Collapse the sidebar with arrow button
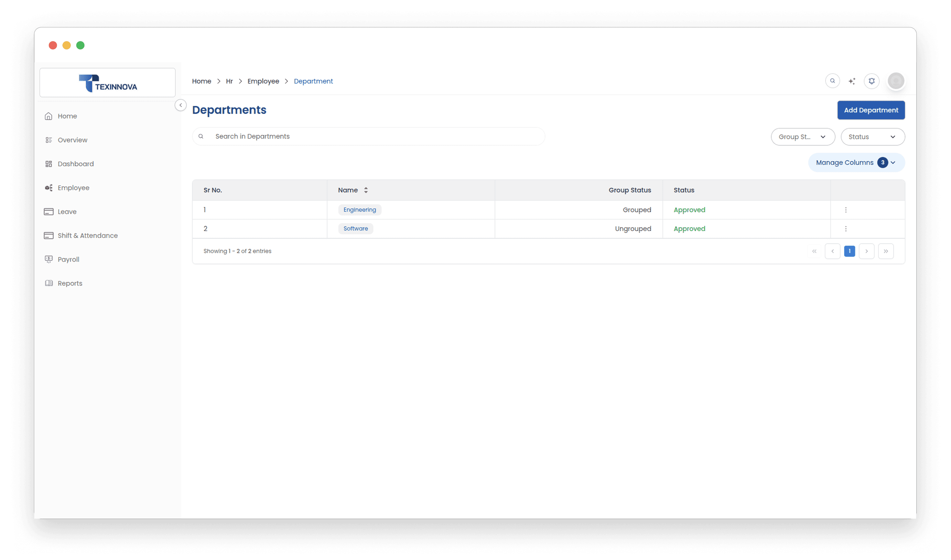This screenshot has width=951, height=560. coord(180,105)
